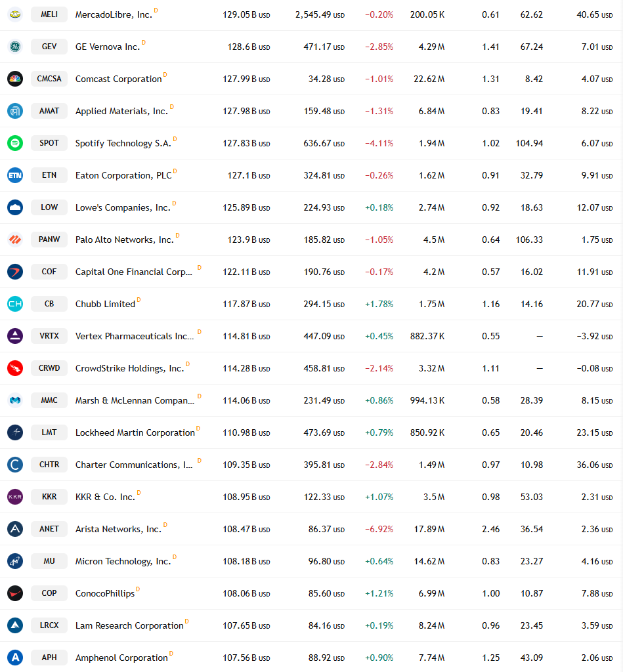Click Chubb change value +1.78%
The height and width of the screenshot is (672, 623).
tap(379, 304)
